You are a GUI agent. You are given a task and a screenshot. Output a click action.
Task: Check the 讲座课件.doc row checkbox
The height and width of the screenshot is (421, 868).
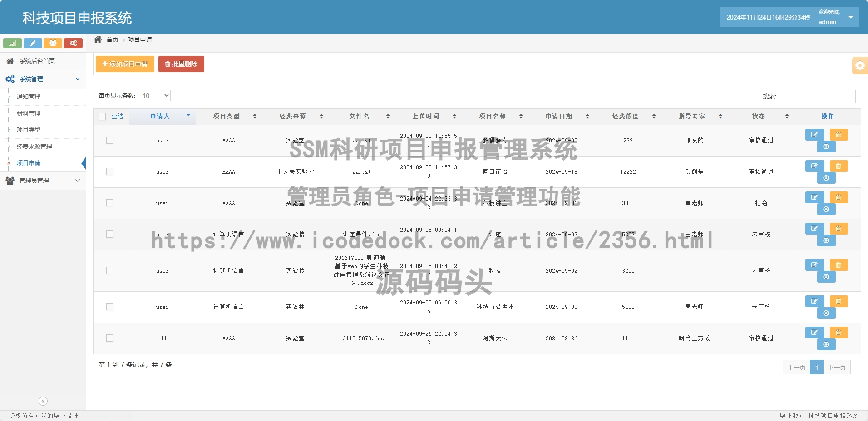click(x=110, y=234)
